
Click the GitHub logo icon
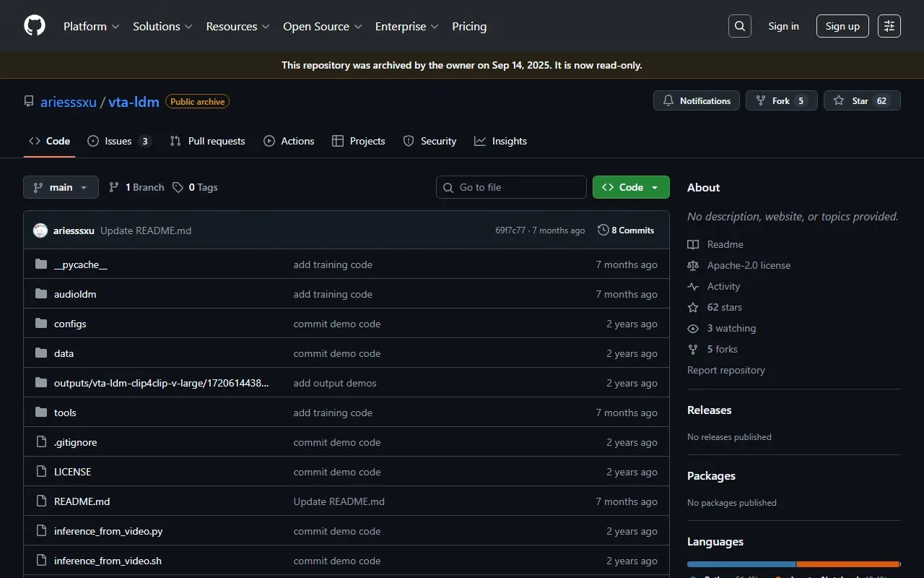click(x=35, y=26)
